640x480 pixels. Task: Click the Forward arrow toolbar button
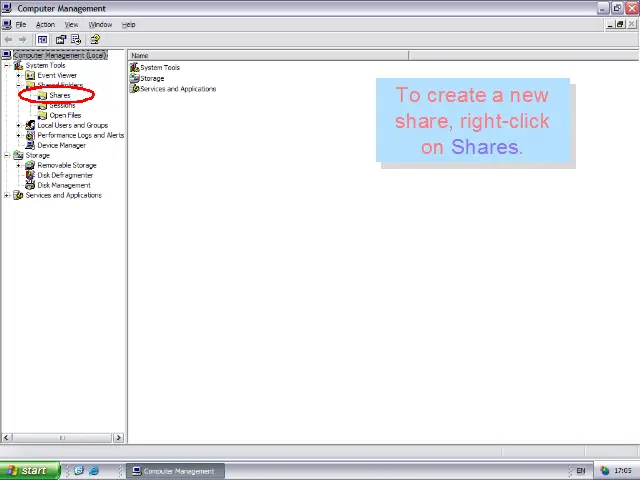(x=22, y=40)
